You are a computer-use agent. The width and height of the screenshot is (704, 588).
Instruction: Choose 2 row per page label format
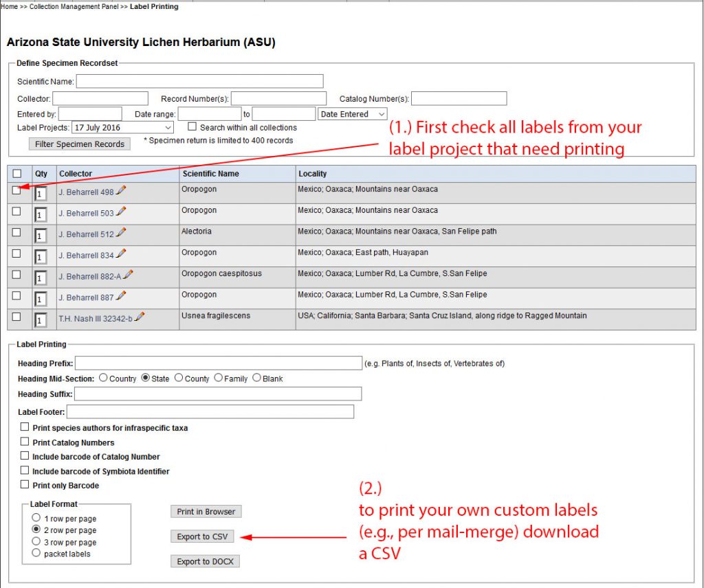click(x=36, y=529)
